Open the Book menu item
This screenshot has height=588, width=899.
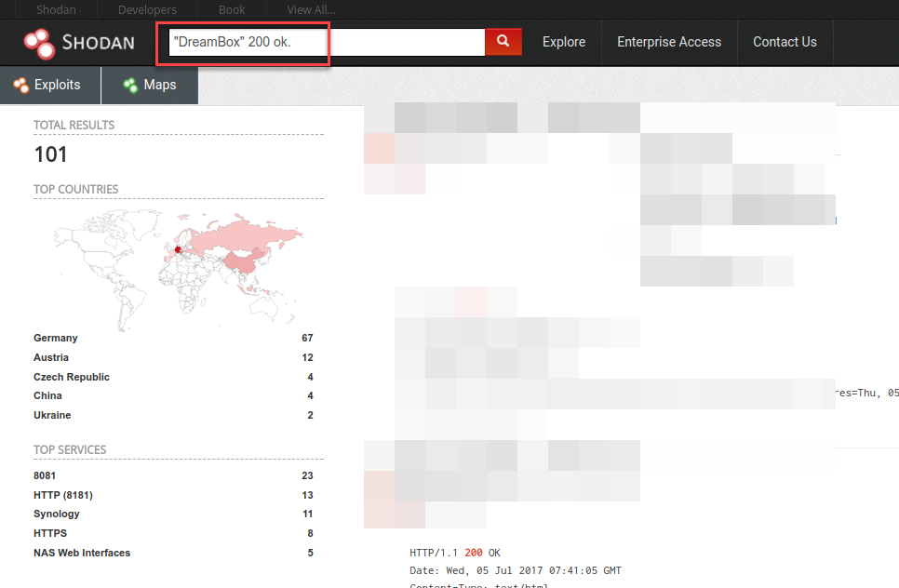[x=231, y=9]
